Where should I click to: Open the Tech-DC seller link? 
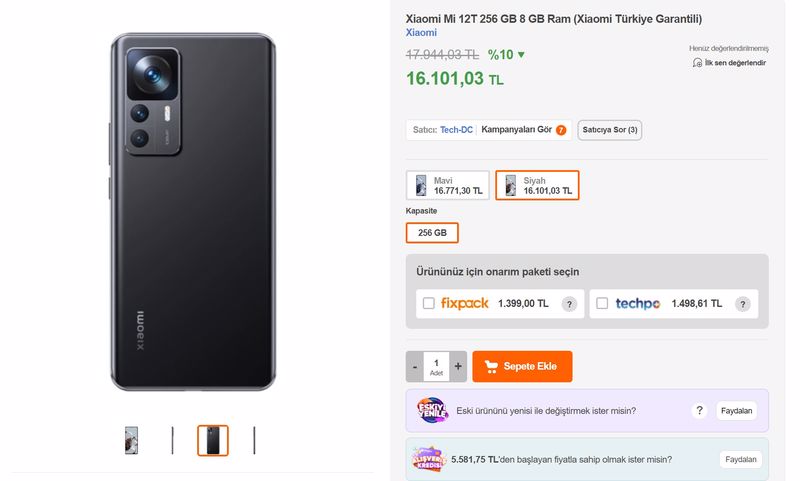coord(456,130)
